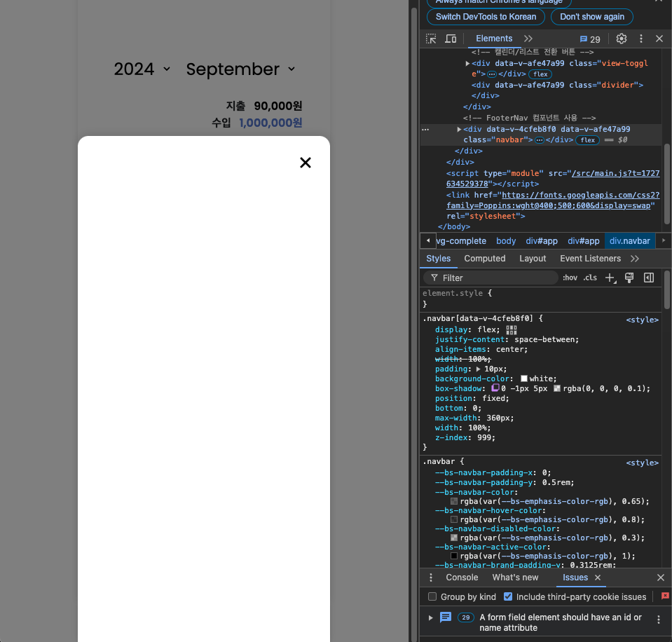Open the 2024 year dropdown
Viewport: 672px width, 642px height.
[142, 69]
